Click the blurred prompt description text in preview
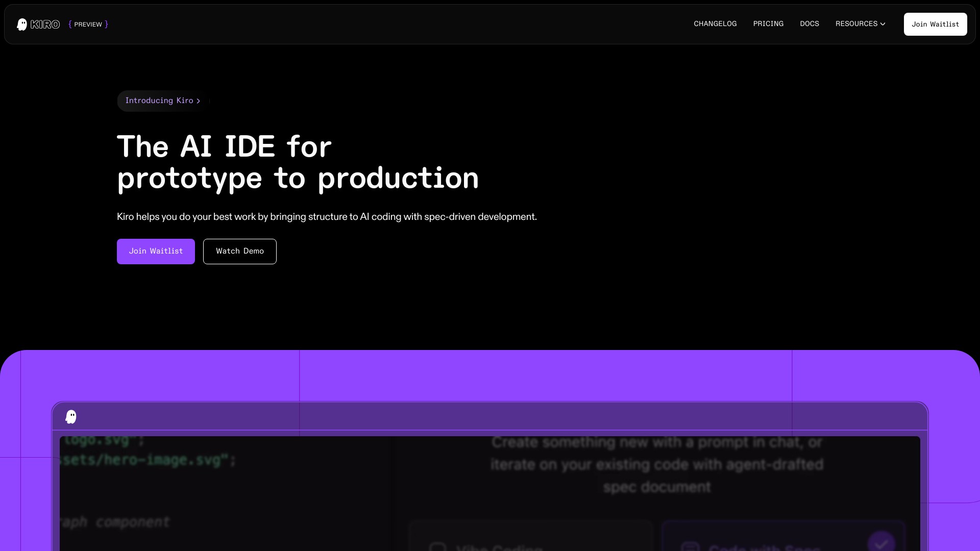 pyautogui.click(x=657, y=464)
